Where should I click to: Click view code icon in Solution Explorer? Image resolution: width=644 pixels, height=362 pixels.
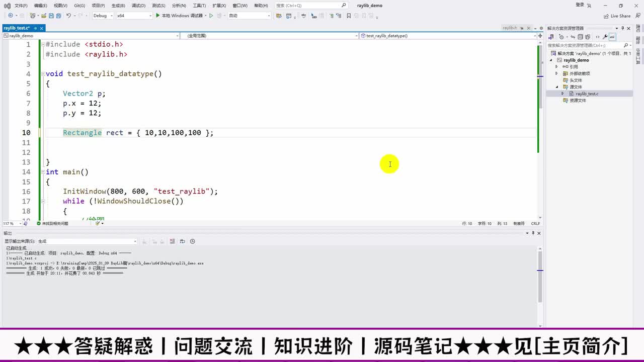[x=598, y=37]
